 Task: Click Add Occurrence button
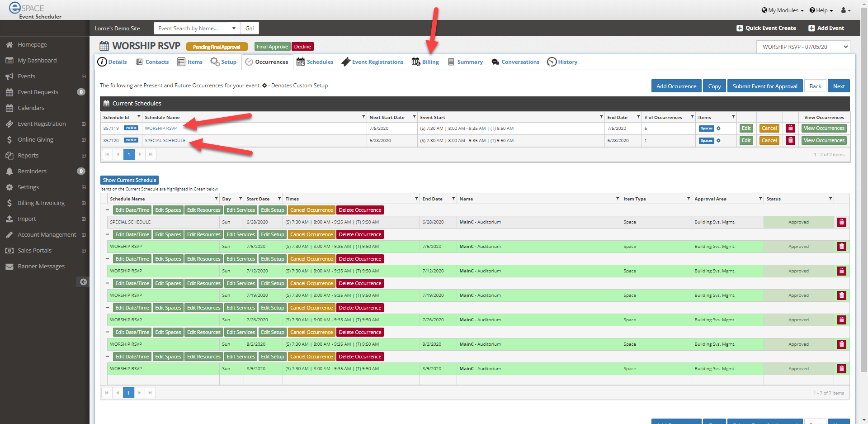(x=676, y=86)
